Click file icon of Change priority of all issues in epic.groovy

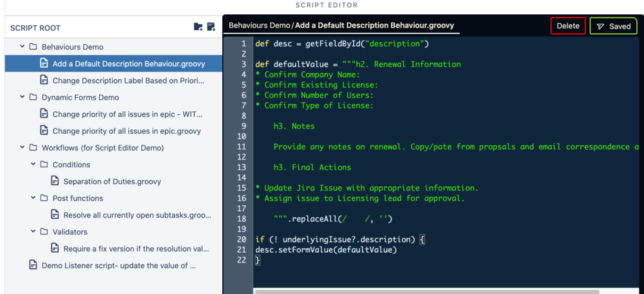pyautogui.click(x=44, y=131)
